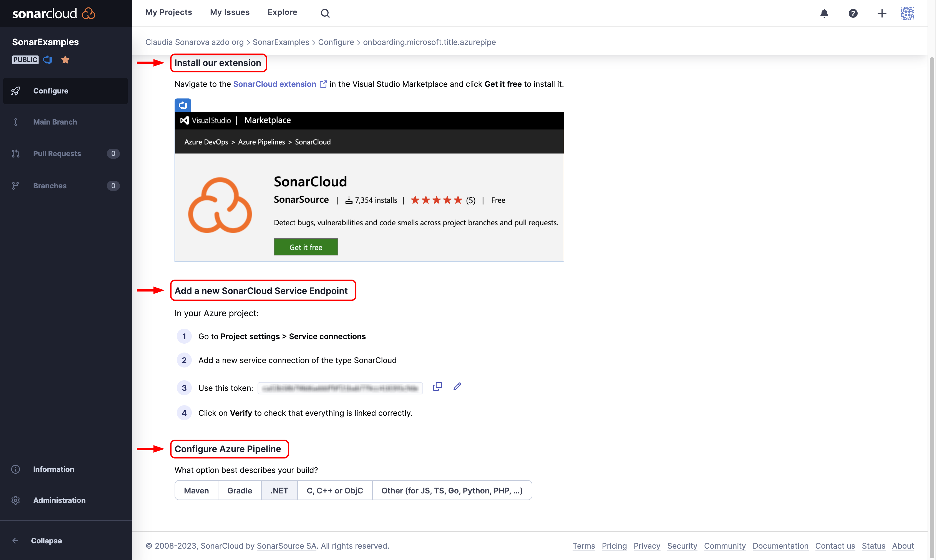Open the user avatar menu
Viewport: 937px width, 560px height.
[907, 13]
